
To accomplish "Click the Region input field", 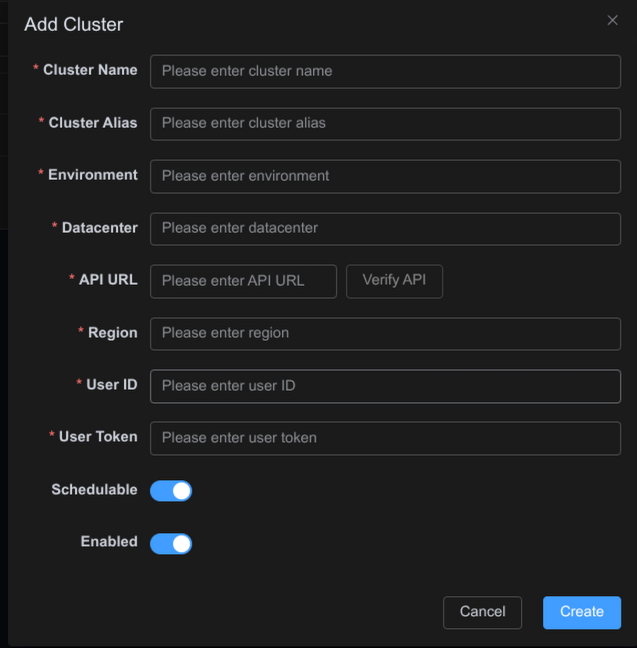I will click(385, 333).
